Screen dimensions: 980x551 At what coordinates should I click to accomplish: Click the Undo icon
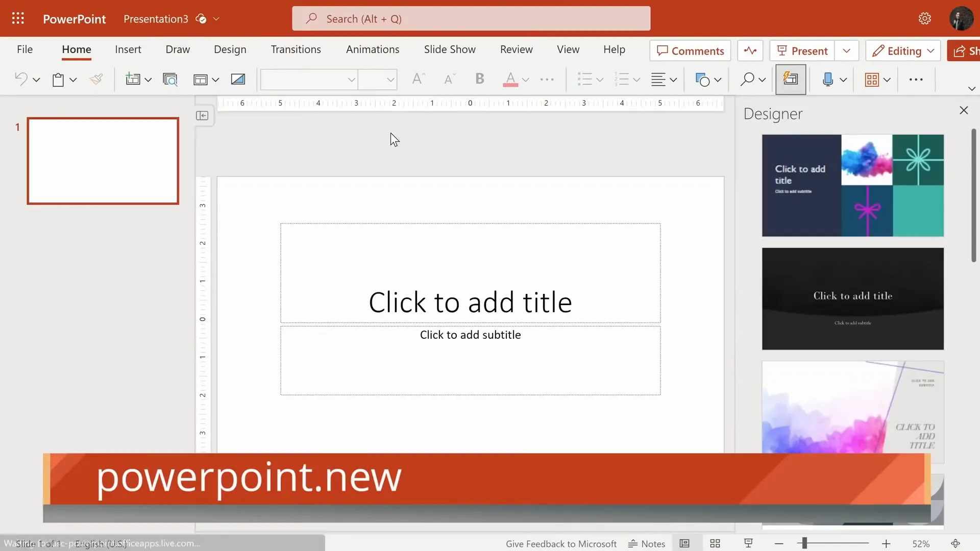[x=21, y=79]
